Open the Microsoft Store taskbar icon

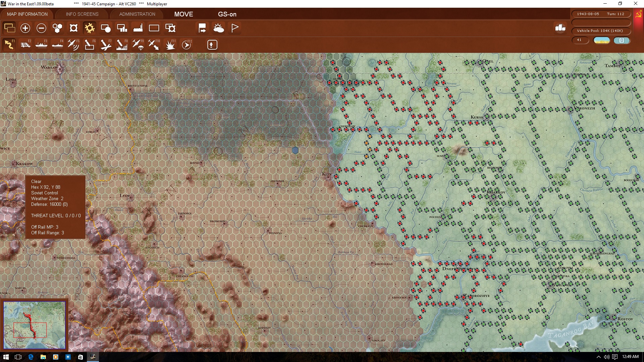point(80,357)
